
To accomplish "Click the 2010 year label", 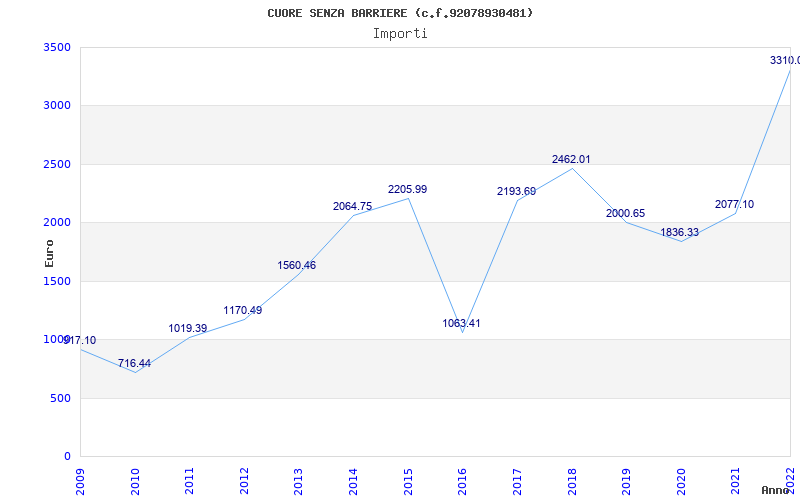I will pyautogui.click(x=135, y=481).
